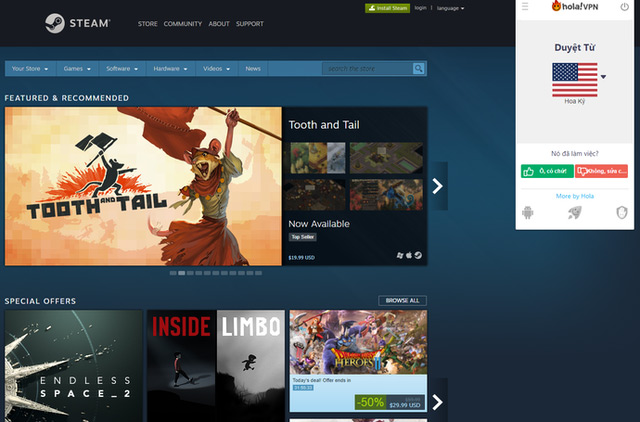This screenshot has height=422, width=640.
Task: Click the 'Hoa Kỳ' country label
Action: tap(575, 101)
